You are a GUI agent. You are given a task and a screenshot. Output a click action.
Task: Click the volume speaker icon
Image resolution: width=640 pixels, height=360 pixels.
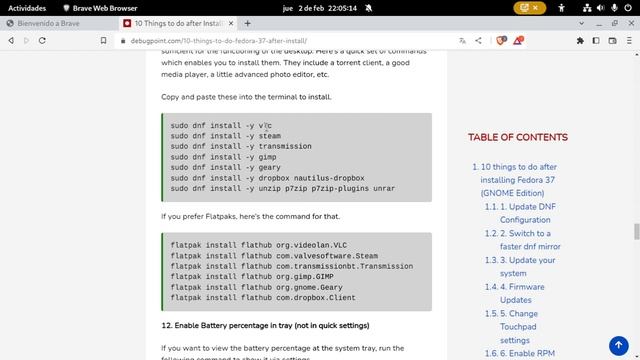[x=600, y=8]
